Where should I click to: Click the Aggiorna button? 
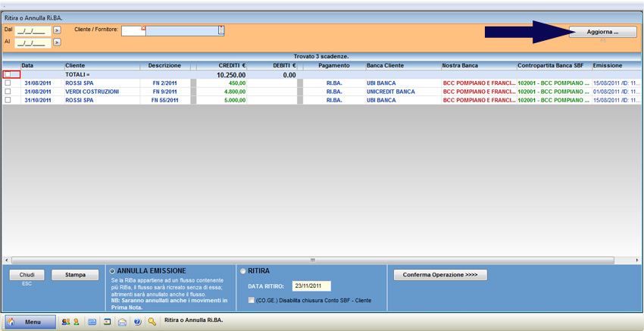[x=602, y=33]
